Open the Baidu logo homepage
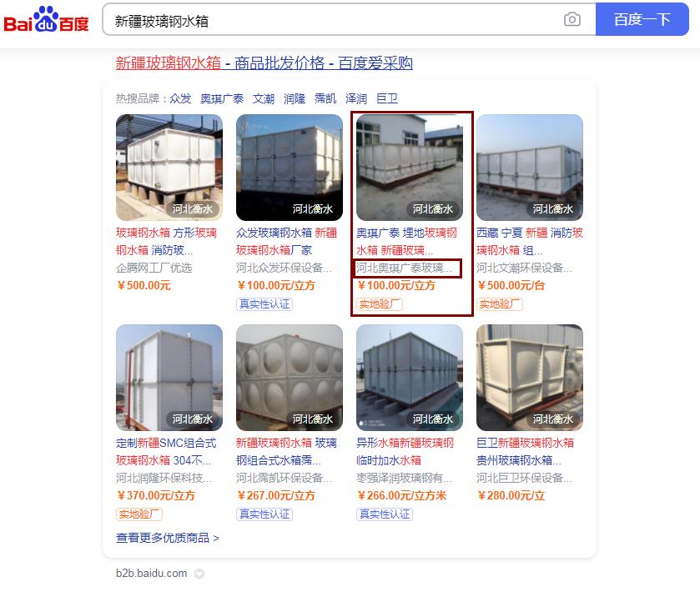 (46, 19)
